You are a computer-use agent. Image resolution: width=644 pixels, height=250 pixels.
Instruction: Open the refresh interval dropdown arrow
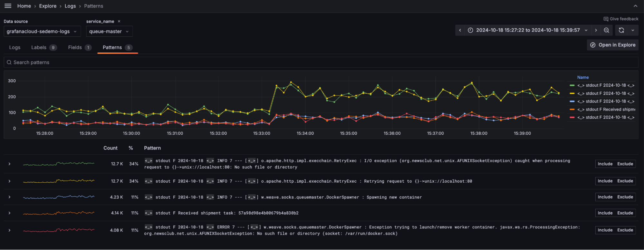633,30
